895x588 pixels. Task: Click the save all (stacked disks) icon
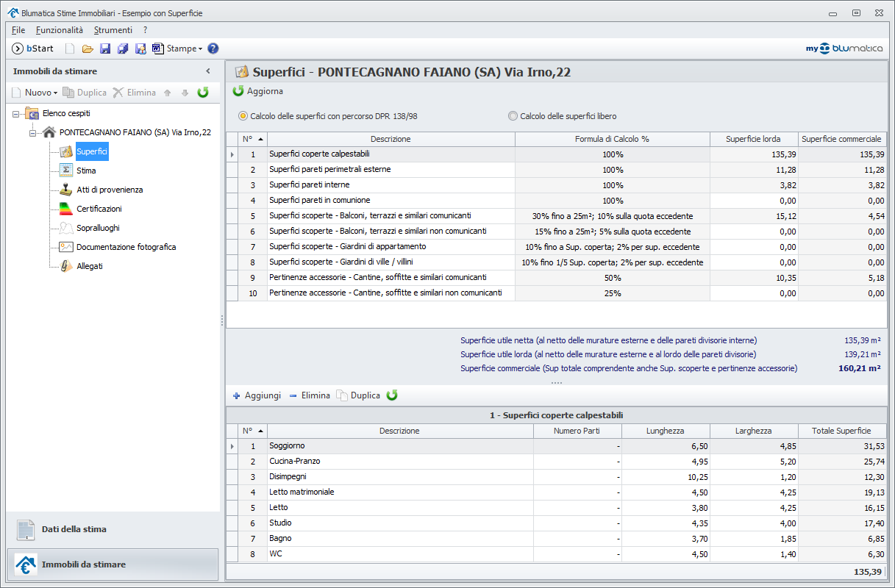pyautogui.click(x=123, y=49)
